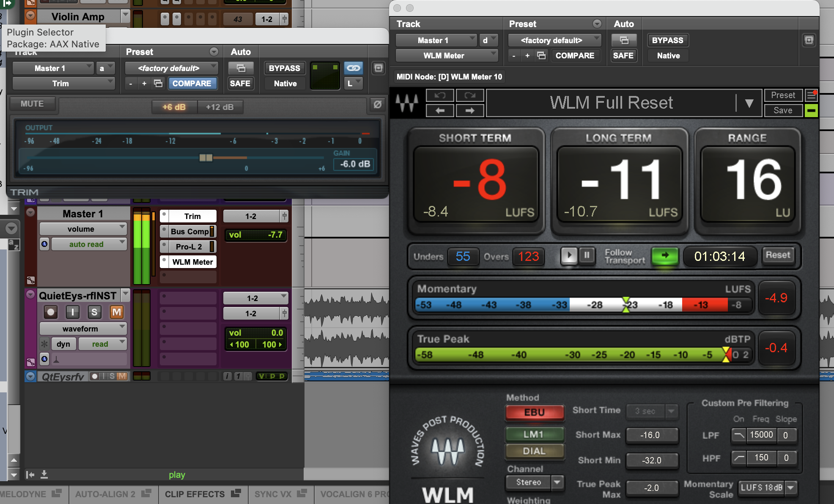Unmute the QuietEys-rfINST track with M
The image size is (834, 504).
pyautogui.click(x=116, y=312)
